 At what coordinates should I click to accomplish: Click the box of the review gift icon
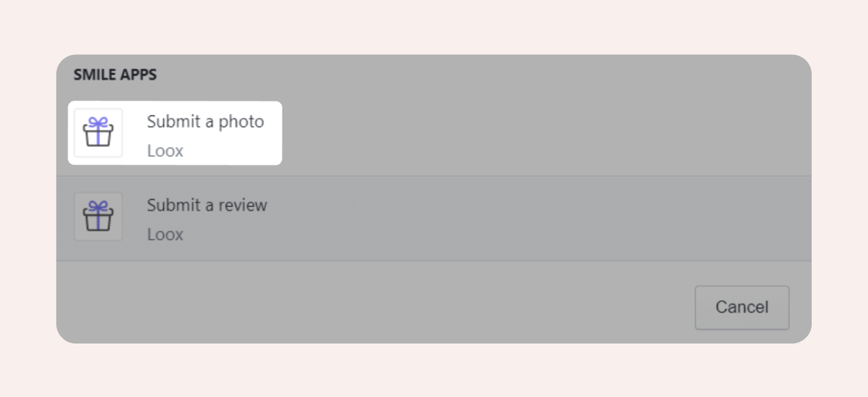coord(98,220)
